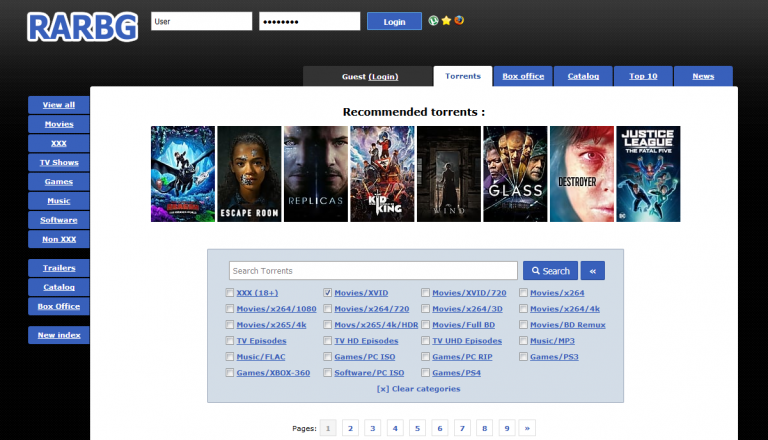Open the Catalog tab
The image size is (768, 440).
coord(583,76)
